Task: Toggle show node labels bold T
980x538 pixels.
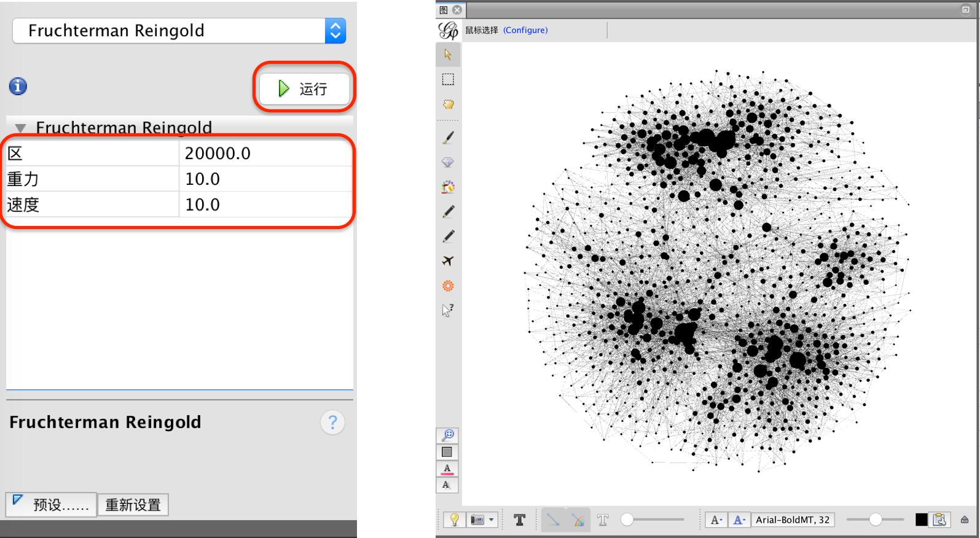Action: click(519, 520)
